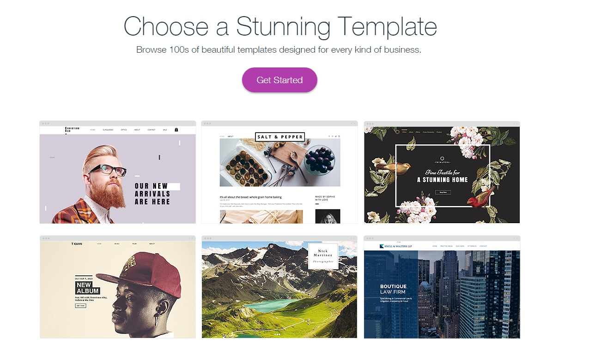This screenshot has height=364, width=589.
Task: Click slideshow dots on mountain photo template
Action: point(278,334)
